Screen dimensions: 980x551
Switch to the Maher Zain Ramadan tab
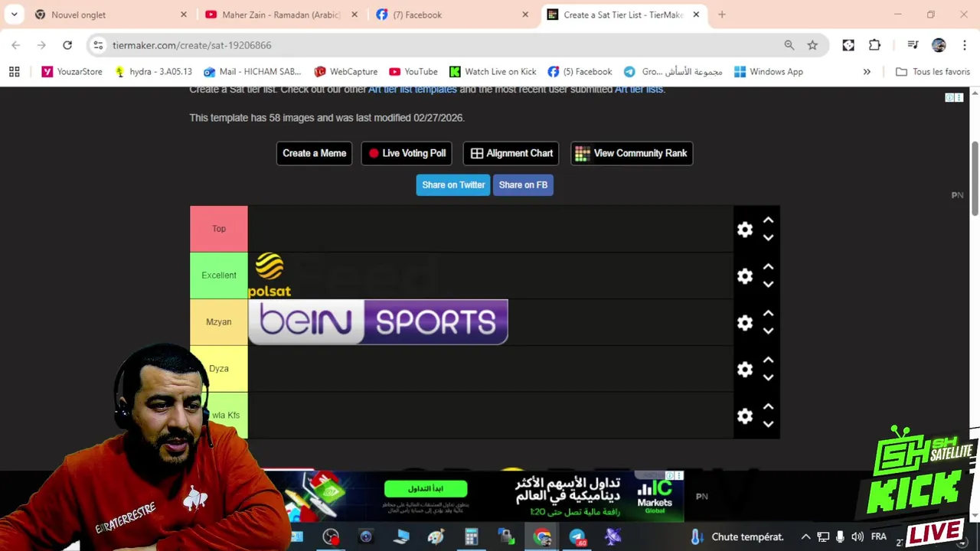click(280, 15)
